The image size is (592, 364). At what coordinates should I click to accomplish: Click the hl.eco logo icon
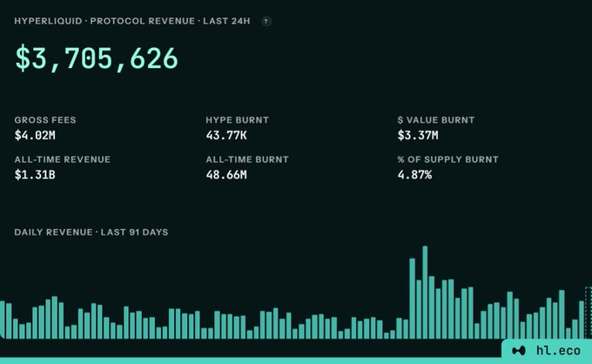click(x=518, y=351)
